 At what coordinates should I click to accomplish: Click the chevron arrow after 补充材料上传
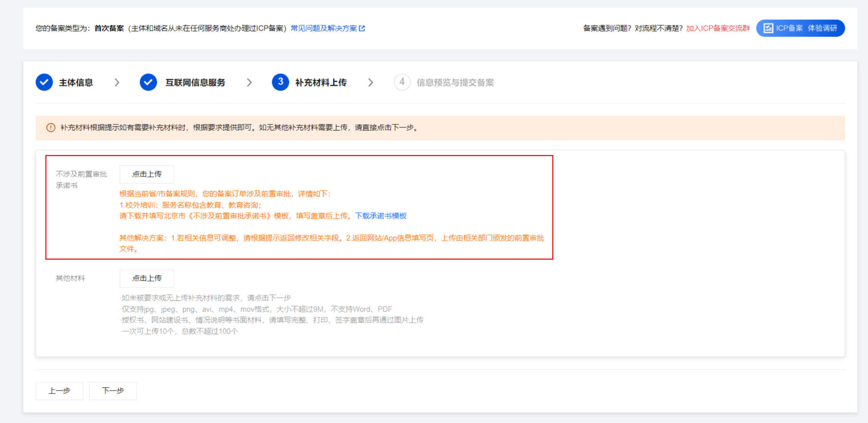tap(370, 82)
